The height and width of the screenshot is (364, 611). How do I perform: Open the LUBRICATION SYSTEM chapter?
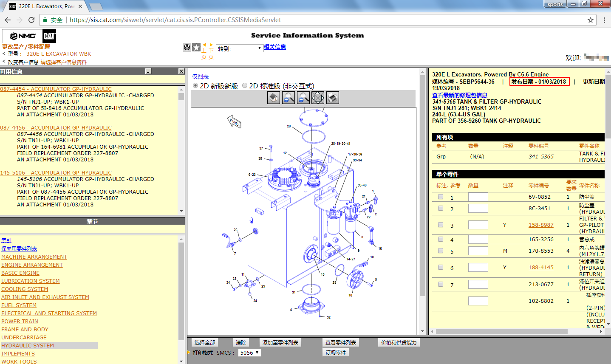31,281
